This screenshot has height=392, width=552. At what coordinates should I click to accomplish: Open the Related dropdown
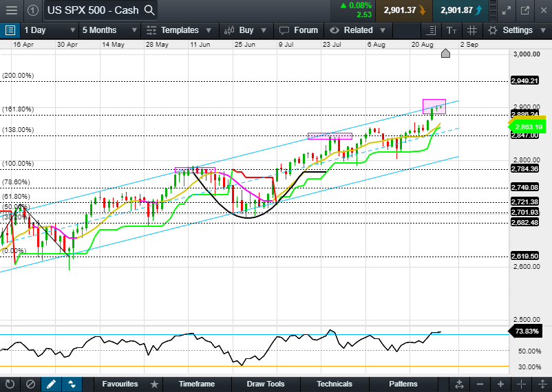(x=358, y=30)
